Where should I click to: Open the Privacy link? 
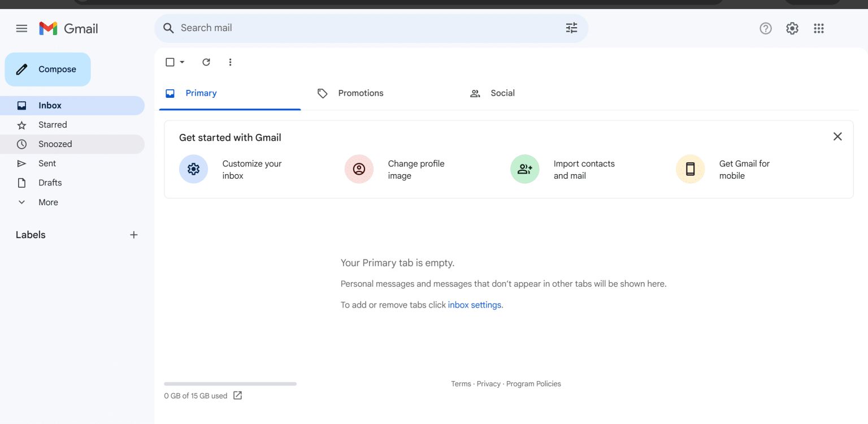(488, 384)
